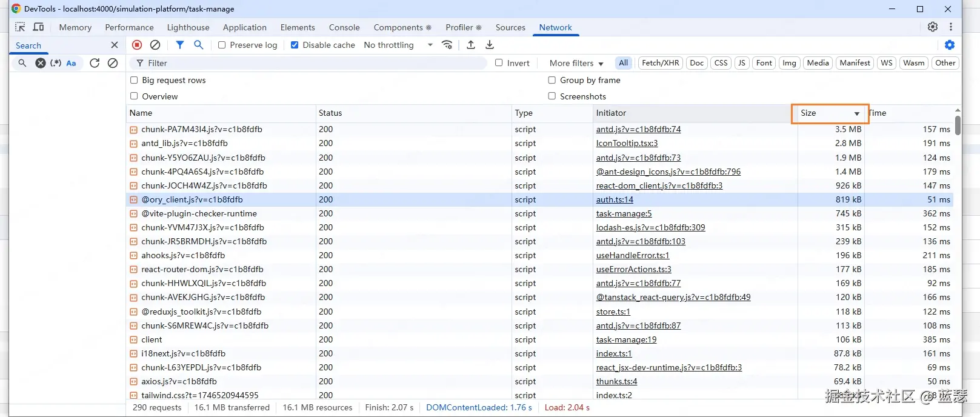Import HAR file with upload icon
This screenshot has width=980, height=417.
(471, 45)
